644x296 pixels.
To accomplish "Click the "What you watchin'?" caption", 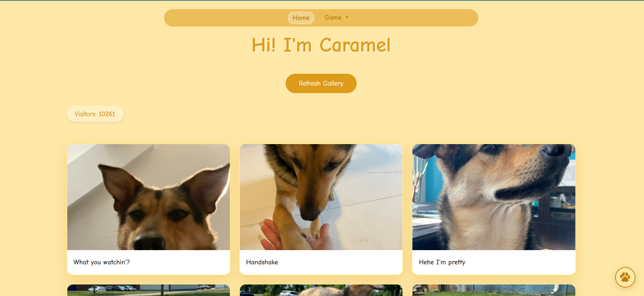I will 102,262.
